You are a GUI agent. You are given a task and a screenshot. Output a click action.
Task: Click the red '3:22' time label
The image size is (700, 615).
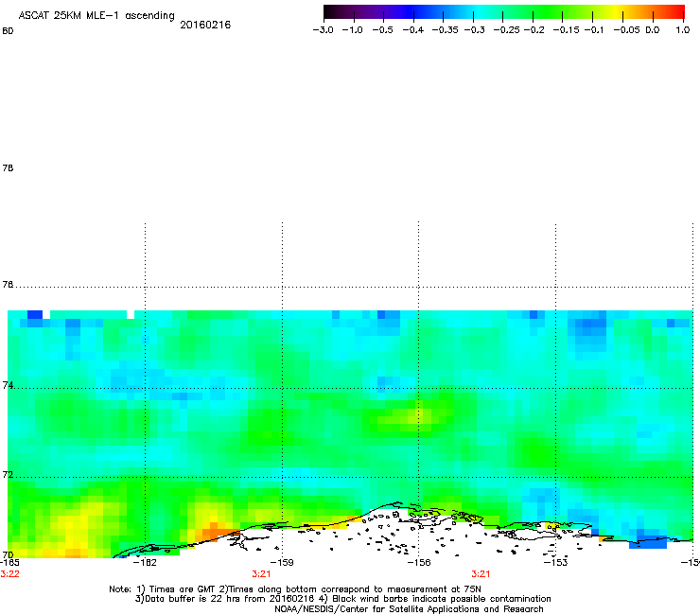(x=9, y=574)
